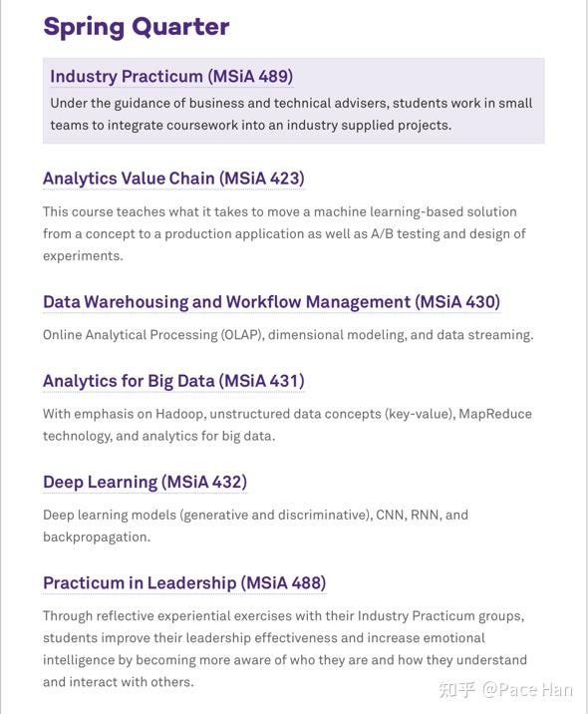Click the Spring Quarter heading
The width and height of the screenshot is (588, 714).
[x=137, y=26]
